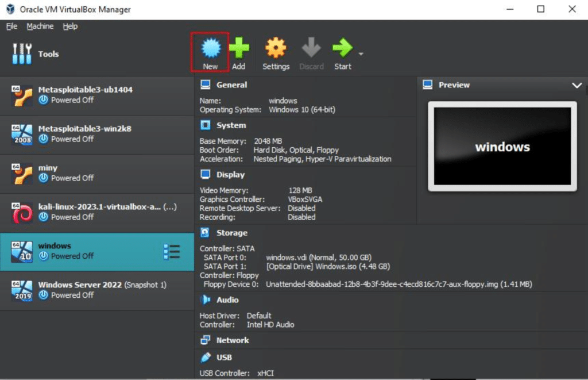This screenshot has width=588, height=380.
Task: Click the VirtualBox logo in title bar
Action: coord(10,9)
